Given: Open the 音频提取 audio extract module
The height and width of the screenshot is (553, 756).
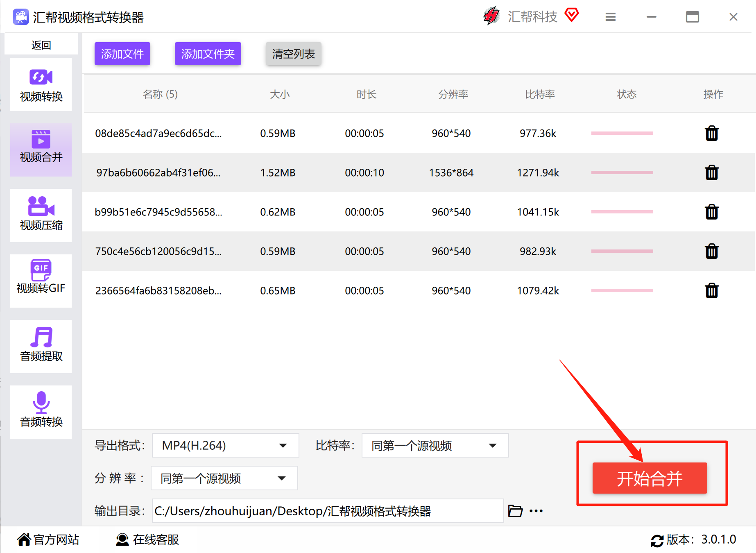Looking at the screenshot, I should click(41, 347).
